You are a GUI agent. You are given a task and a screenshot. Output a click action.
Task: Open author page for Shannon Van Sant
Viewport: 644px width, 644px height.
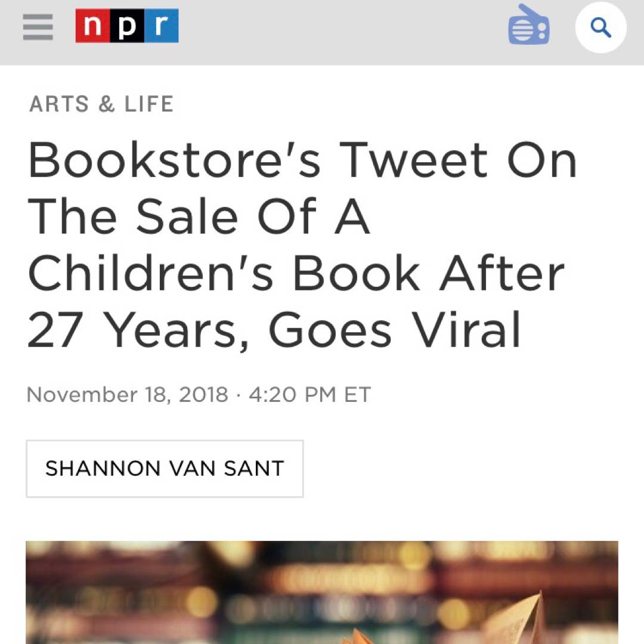point(165,469)
